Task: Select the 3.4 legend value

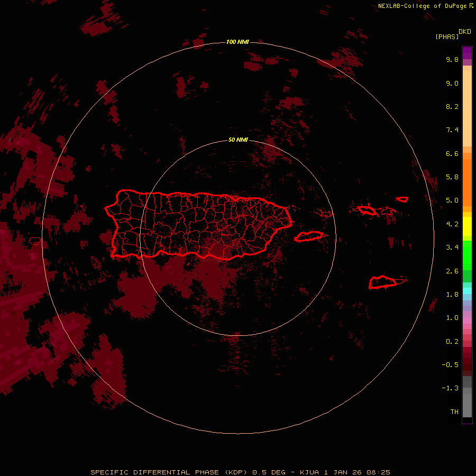Action: coord(452,247)
